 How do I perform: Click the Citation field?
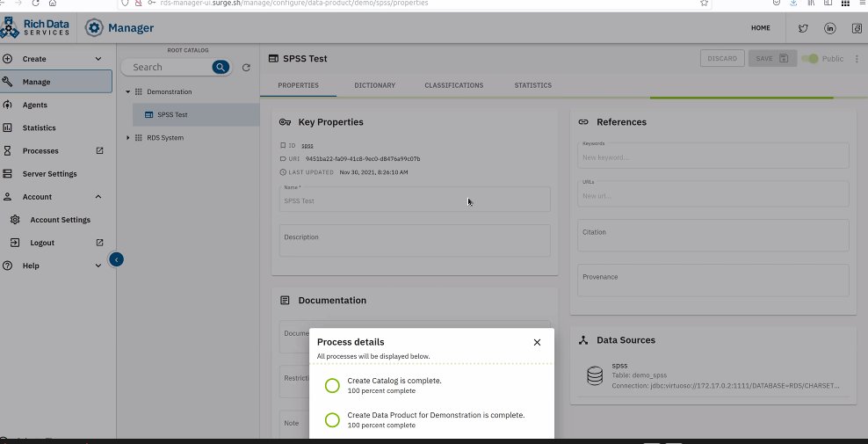(713, 235)
